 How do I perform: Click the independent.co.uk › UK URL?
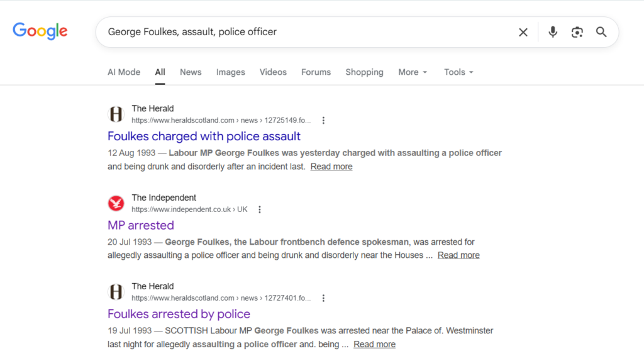pyautogui.click(x=190, y=209)
